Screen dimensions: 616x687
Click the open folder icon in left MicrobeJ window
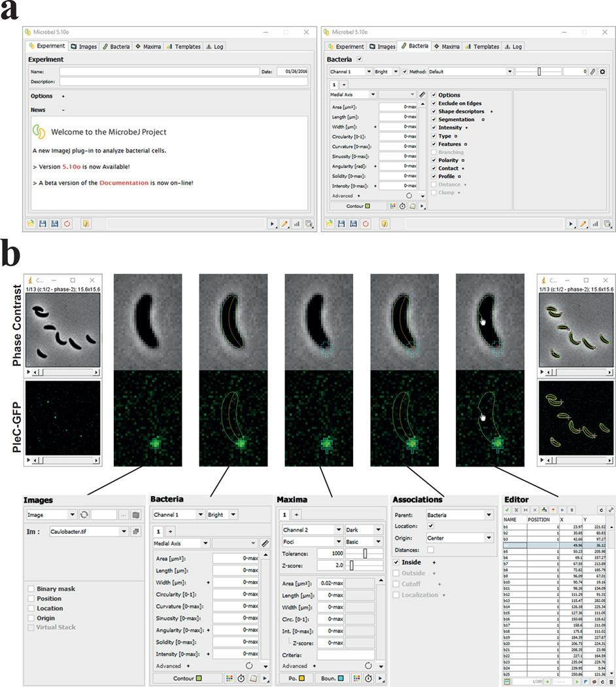point(31,223)
